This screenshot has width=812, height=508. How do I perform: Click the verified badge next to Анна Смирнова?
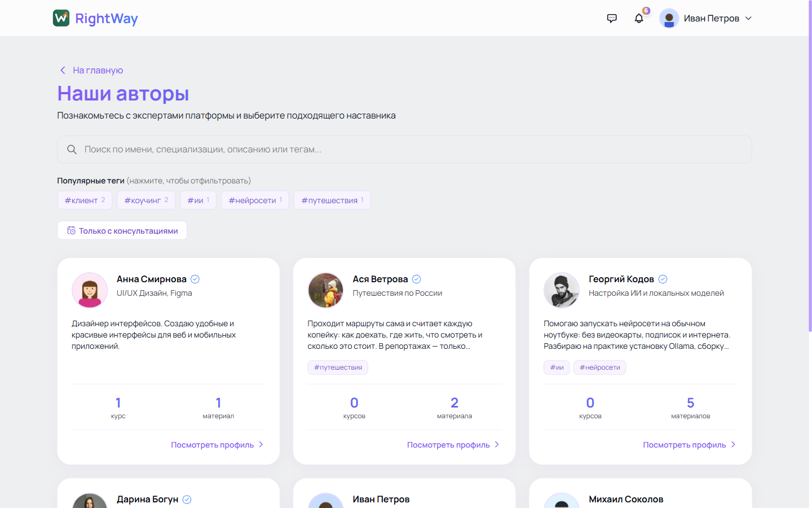195,279
